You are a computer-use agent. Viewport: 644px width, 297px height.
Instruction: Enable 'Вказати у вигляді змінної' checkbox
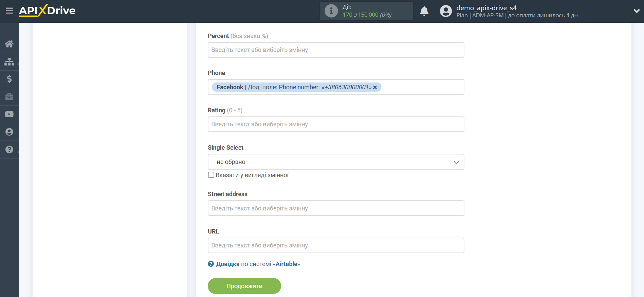[x=211, y=175]
